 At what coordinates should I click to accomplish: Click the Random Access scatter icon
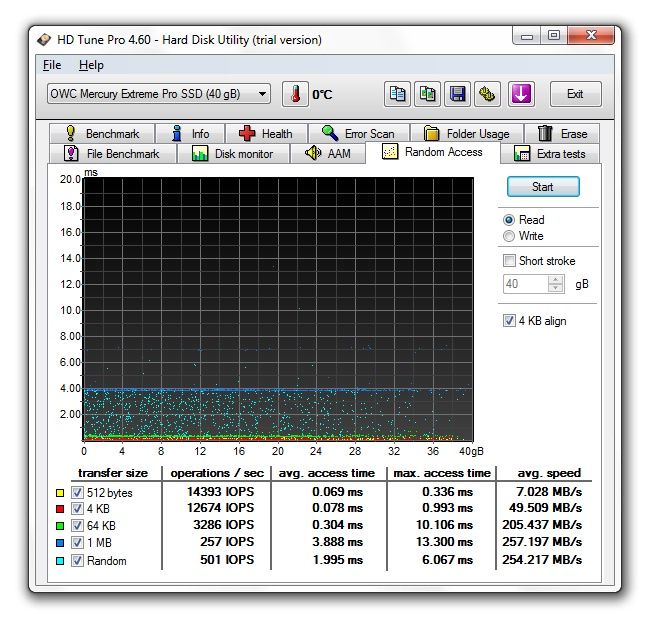click(390, 152)
